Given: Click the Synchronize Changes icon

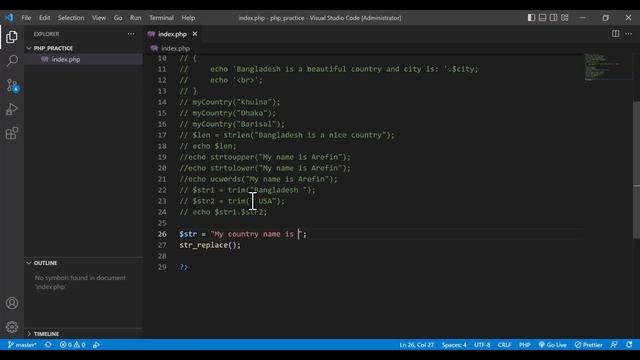Looking at the screenshot, I should click(x=48, y=345).
